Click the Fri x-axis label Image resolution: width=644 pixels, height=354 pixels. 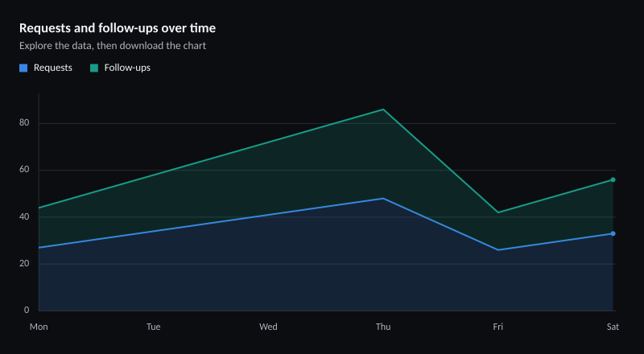pos(497,327)
